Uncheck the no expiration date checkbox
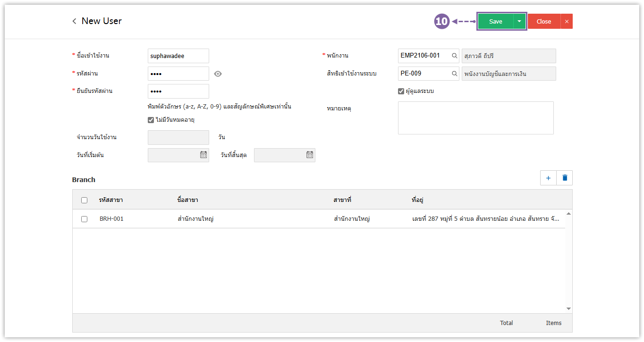The image size is (644, 342). [x=151, y=120]
